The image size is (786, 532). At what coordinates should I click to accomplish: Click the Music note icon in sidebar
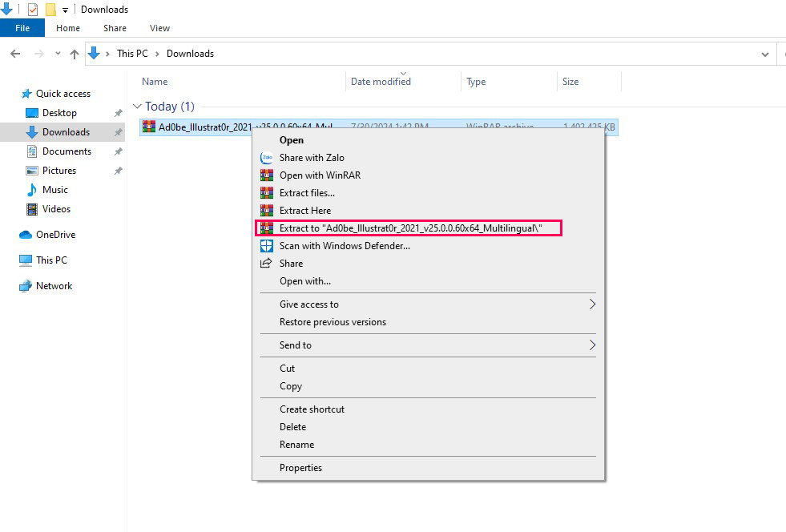[x=32, y=190]
